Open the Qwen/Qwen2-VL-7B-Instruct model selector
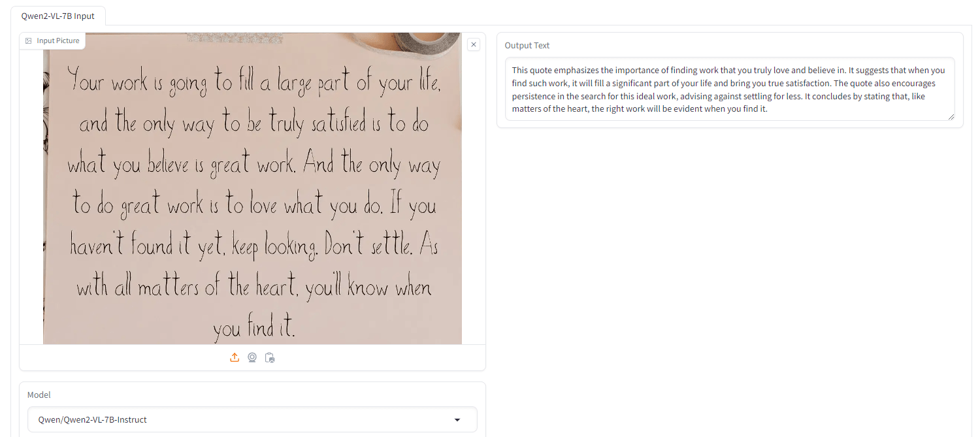The width and height of the screenshot is (980, 437). tap(252, 419)
